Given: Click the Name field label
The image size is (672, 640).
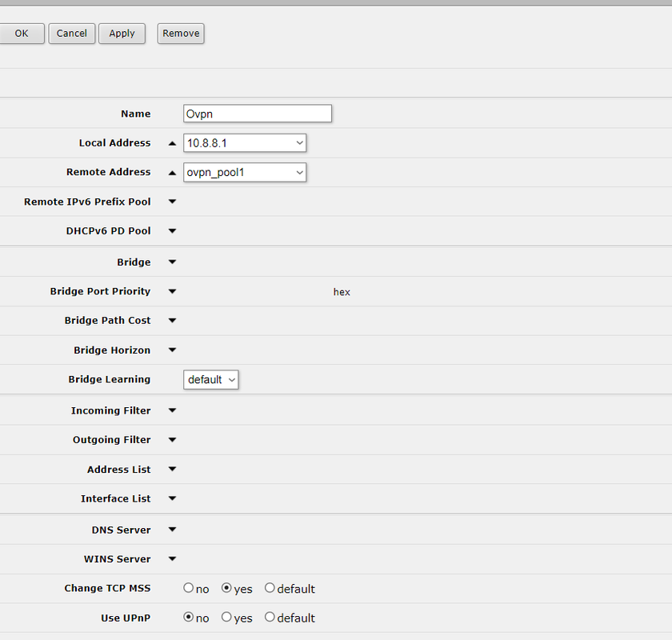Looking at the screenshot, I should tap(136, 114).
